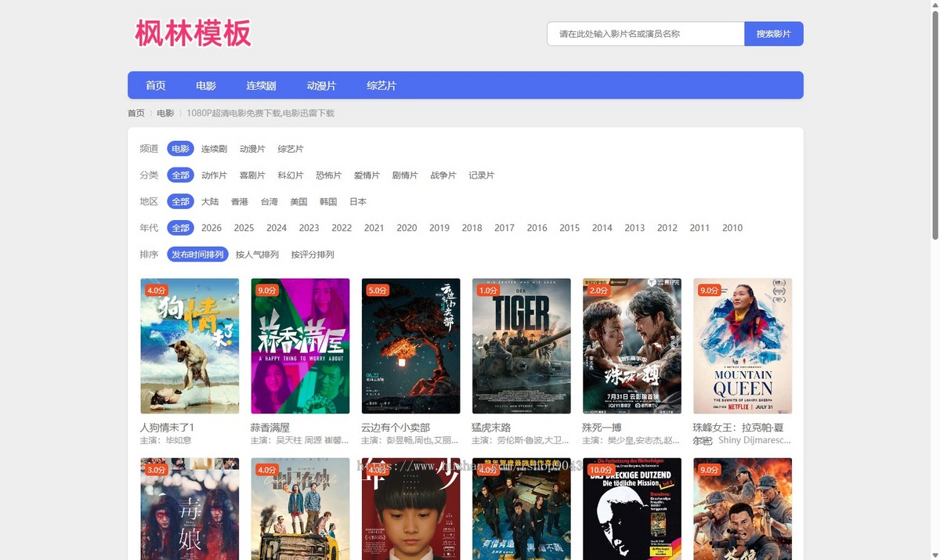
Task: Select 全部 in the 分类 row
Action: (180, 175)
